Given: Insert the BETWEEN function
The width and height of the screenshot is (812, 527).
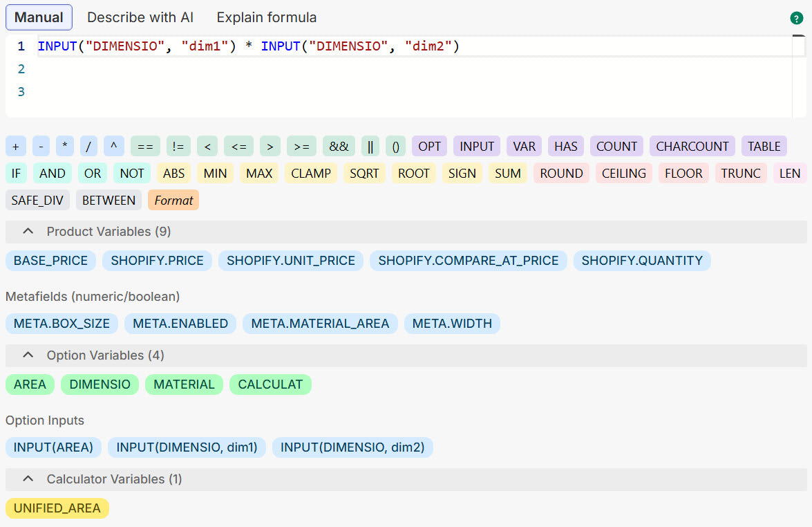Looking at the screenshot, I should click(108, 201).
